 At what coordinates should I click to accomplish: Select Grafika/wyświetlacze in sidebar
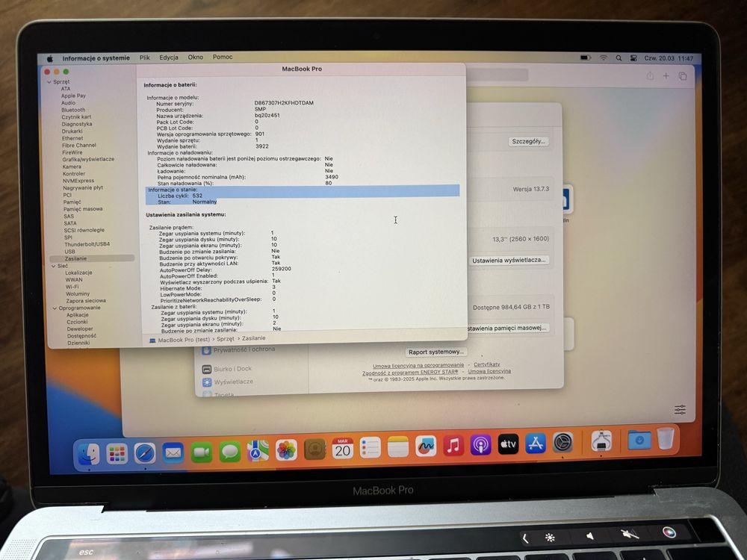point(88,159)
